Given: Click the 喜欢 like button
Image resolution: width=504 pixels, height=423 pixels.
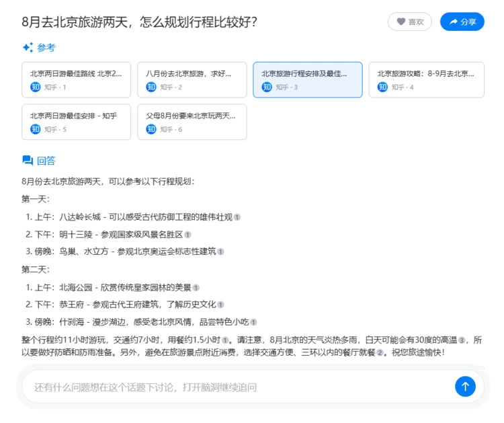Looking at the screenshot, I should coord(409,22).
